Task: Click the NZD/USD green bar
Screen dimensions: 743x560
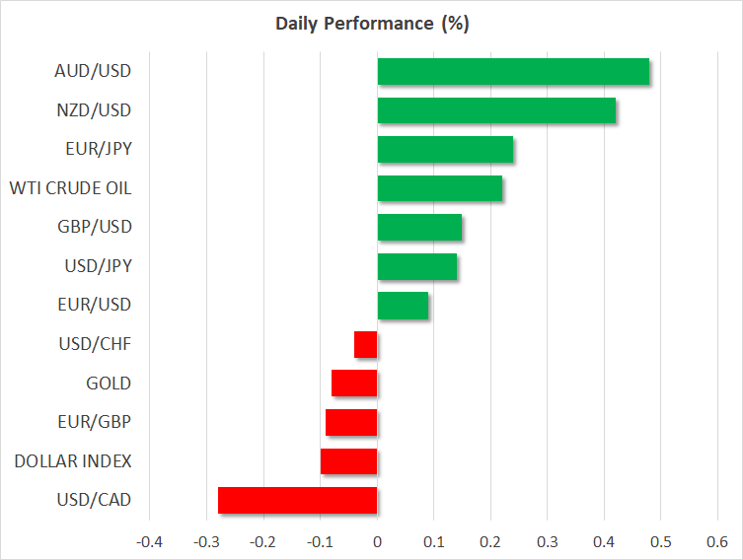Action: coord(496,110)
